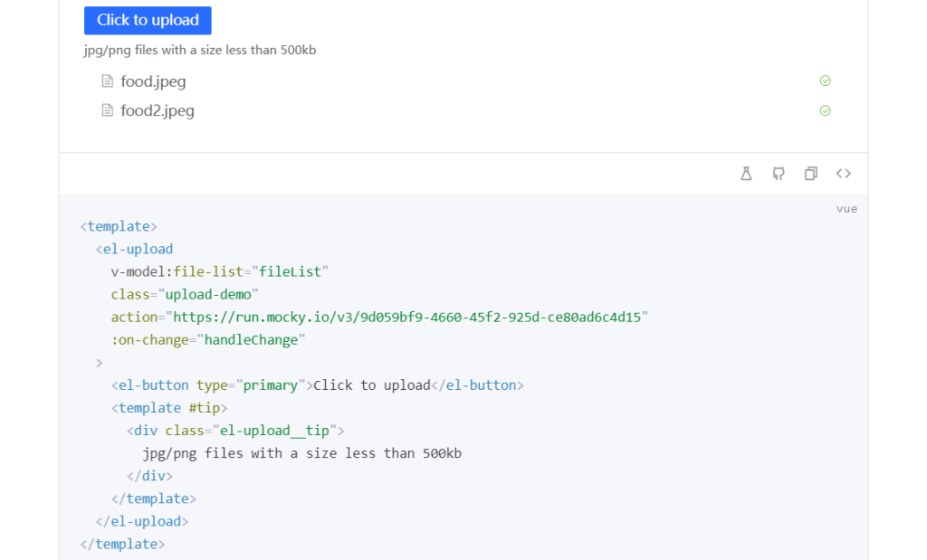Click the fileList value in the code
Screen dimensions: 927x560
pos(290,271)
